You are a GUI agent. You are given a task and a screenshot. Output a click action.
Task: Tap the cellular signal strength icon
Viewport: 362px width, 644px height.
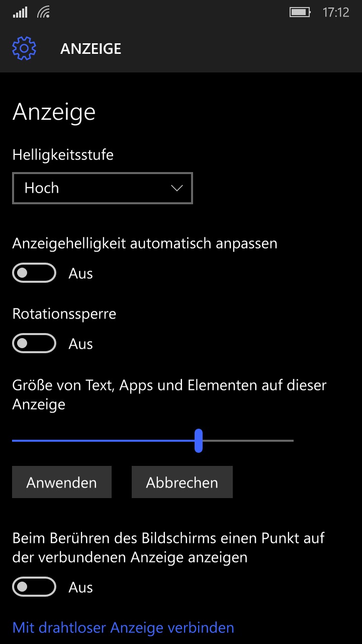tap(20, 13)
